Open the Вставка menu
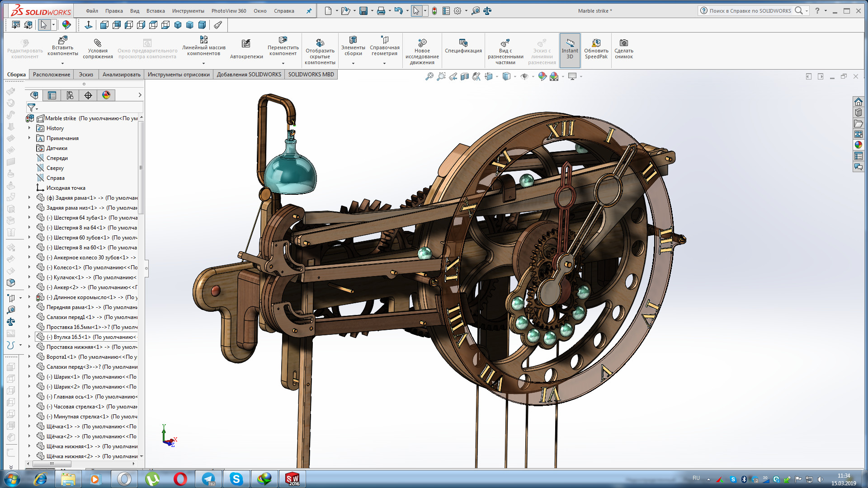 click(156, 11)
